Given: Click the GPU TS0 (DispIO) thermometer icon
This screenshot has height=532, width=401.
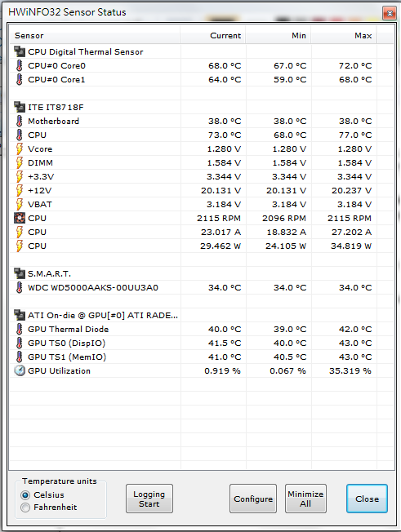Looking at the screenshot, I should point(20,343).
